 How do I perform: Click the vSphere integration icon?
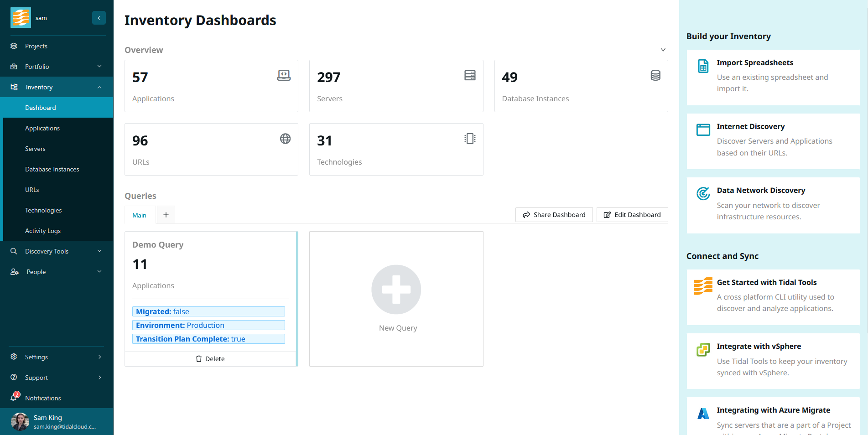click(703, 350)
